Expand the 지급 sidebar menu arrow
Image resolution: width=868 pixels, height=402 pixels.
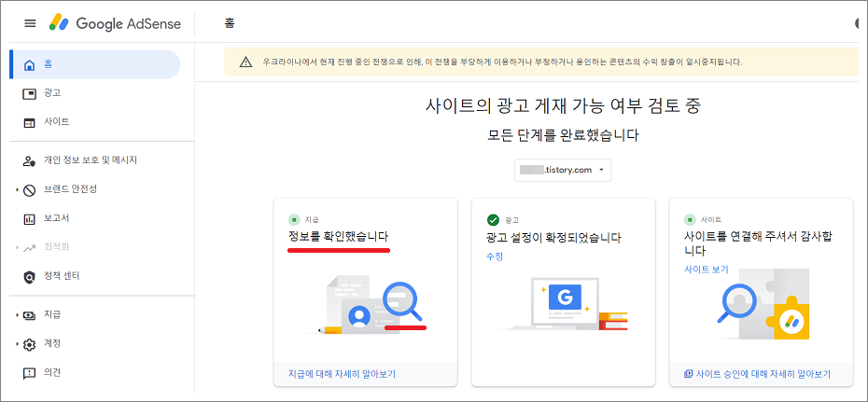point(17,315)
